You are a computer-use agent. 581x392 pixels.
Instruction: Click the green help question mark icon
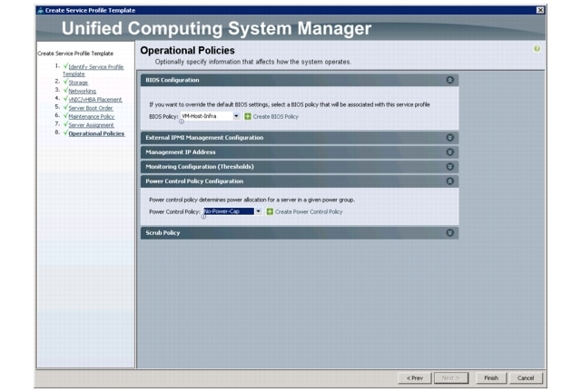(x=537, y=48)
